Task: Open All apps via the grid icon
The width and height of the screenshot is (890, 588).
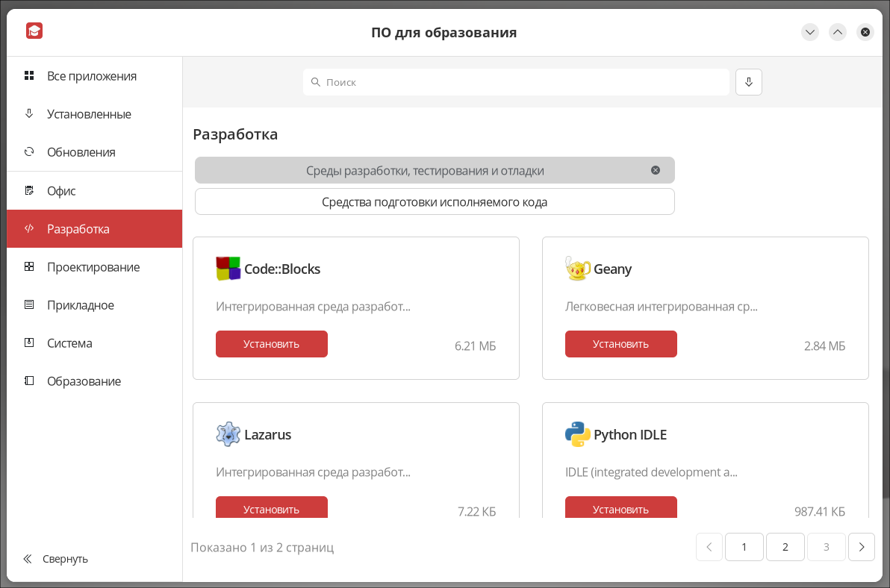Action: click(29, 75)
